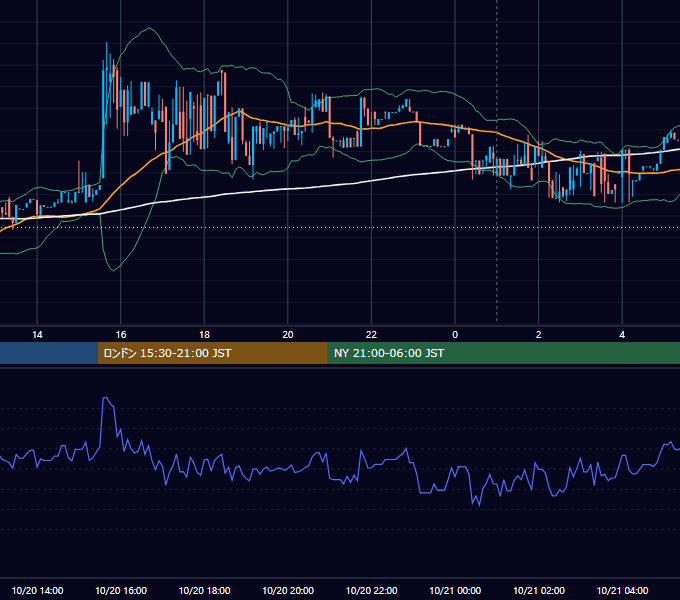Click the 10/20 16:00 time label
Viewport: 680px width, 600px height.
121,590
